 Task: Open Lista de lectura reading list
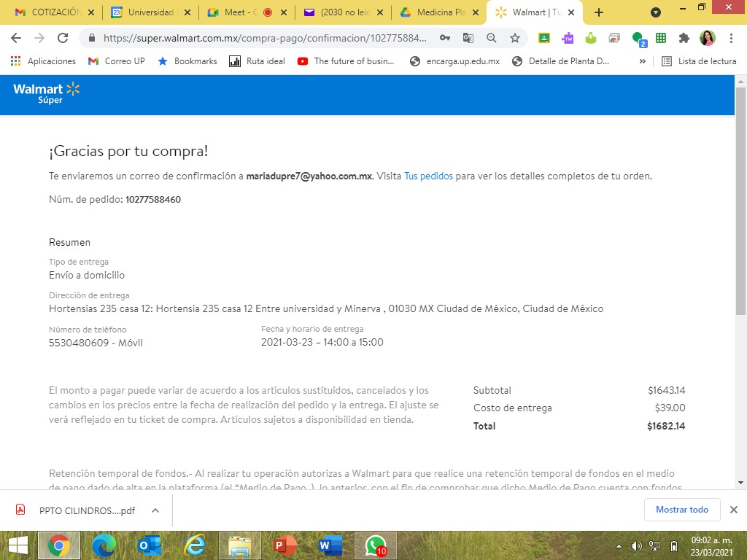click(699, 61)
